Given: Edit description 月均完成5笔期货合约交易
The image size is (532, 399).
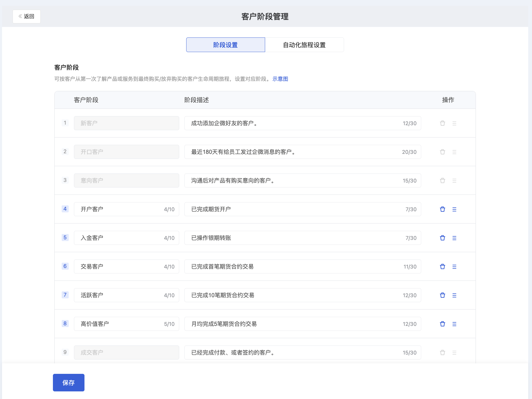Looking at the screenshot, I should pyautogui.click(x=303, y=324).
